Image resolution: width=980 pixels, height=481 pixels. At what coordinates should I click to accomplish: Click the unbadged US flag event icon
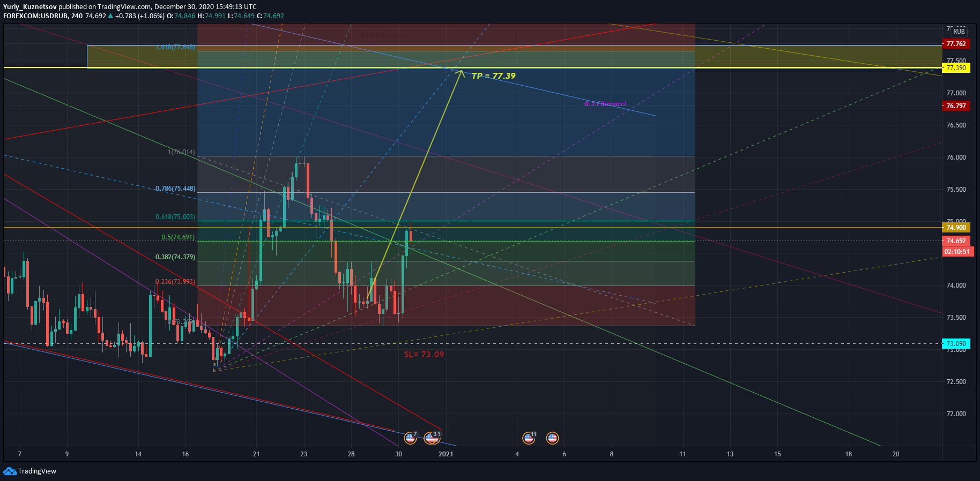tap(552, 438)
